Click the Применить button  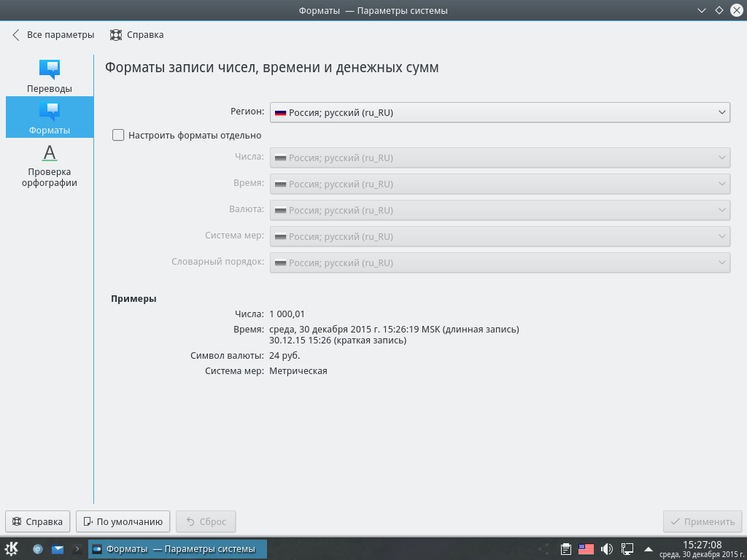tap(703, 521)
